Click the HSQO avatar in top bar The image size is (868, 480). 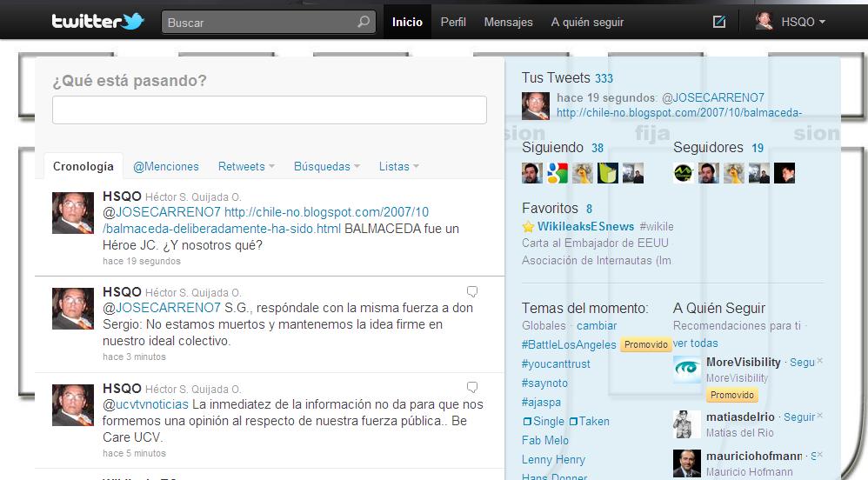coord(765,22)
